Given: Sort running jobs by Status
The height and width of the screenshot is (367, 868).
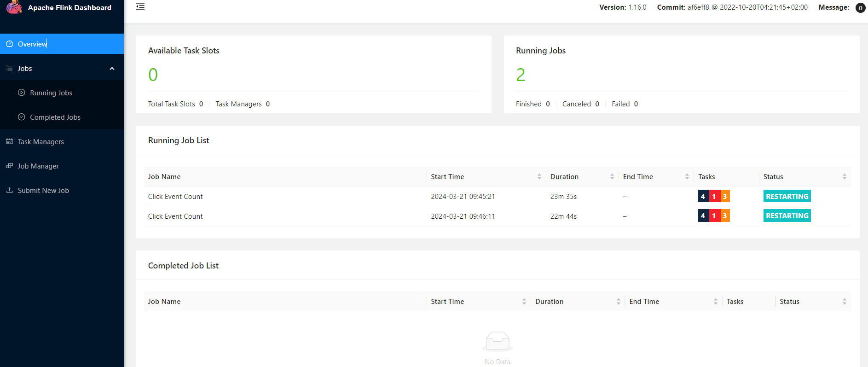Looking at the screenshot, I should coord(845,177).
